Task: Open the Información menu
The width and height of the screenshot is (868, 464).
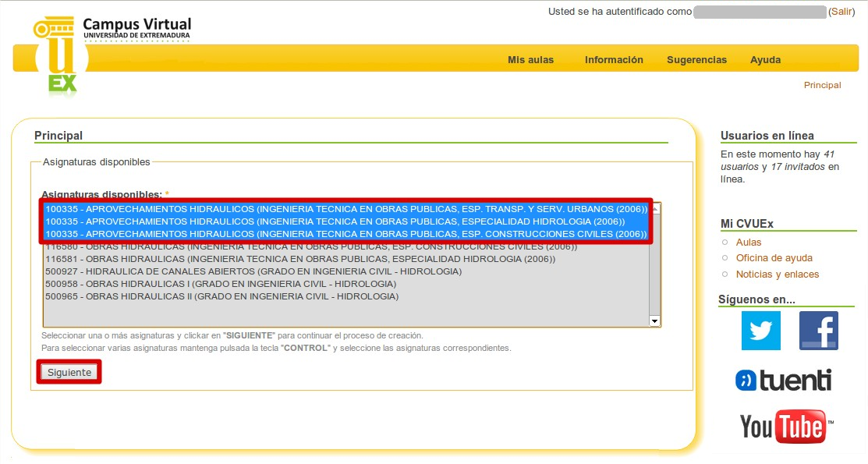Action: 614,60
